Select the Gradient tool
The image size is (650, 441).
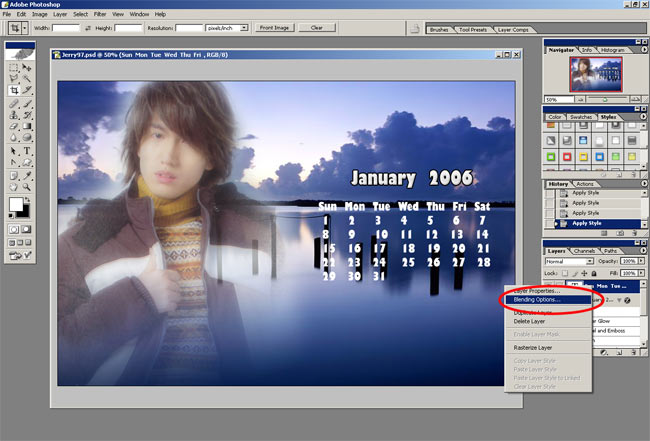[27, 126]
